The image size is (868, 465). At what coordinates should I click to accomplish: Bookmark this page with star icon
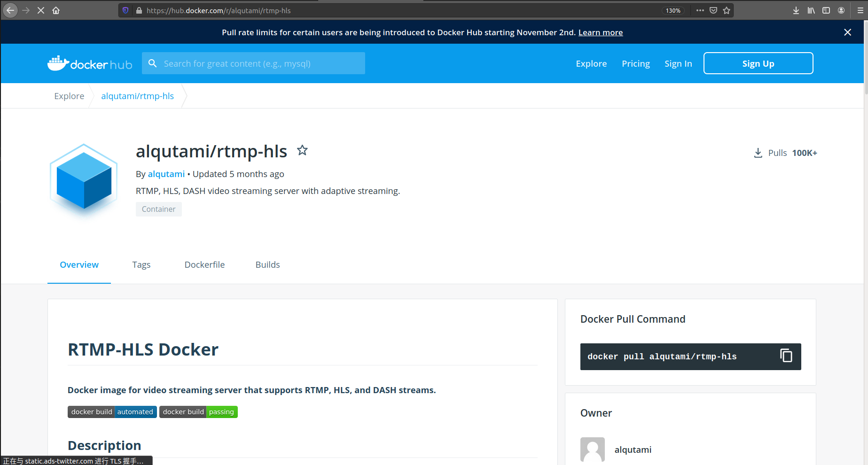click(x=727, y=10)
